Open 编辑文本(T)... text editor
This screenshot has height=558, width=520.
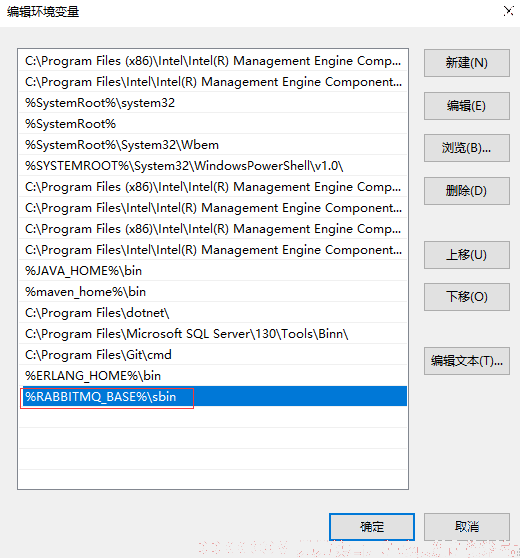(467, 361)
